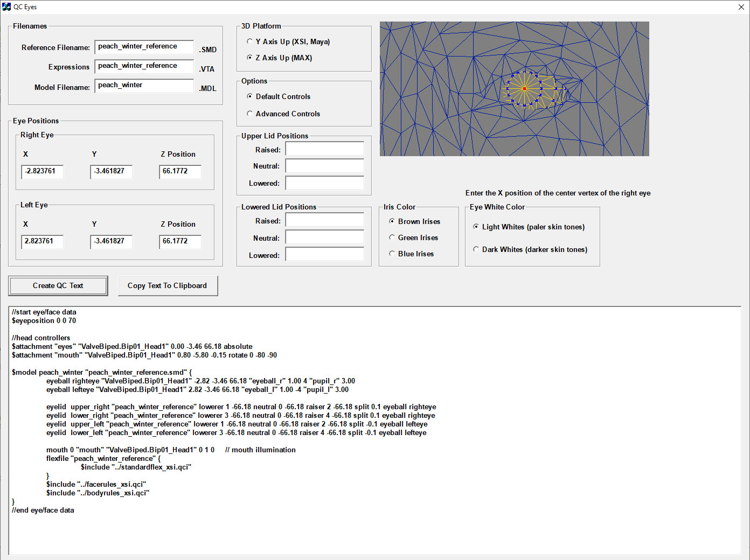This screenshot has width=750, height=560.
Task: Select Y Axis Up (XSI, Maya) platform
Action: pos(250,41)
